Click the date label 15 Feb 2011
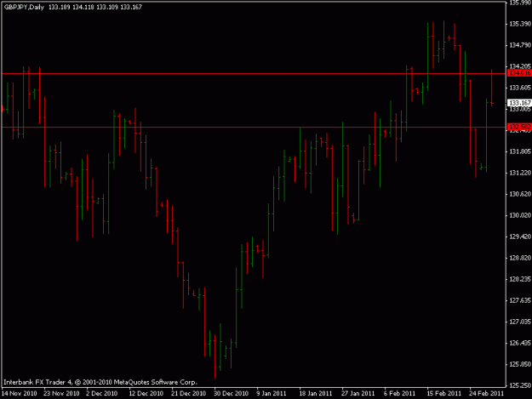532x399 pixels. [443, 393]
